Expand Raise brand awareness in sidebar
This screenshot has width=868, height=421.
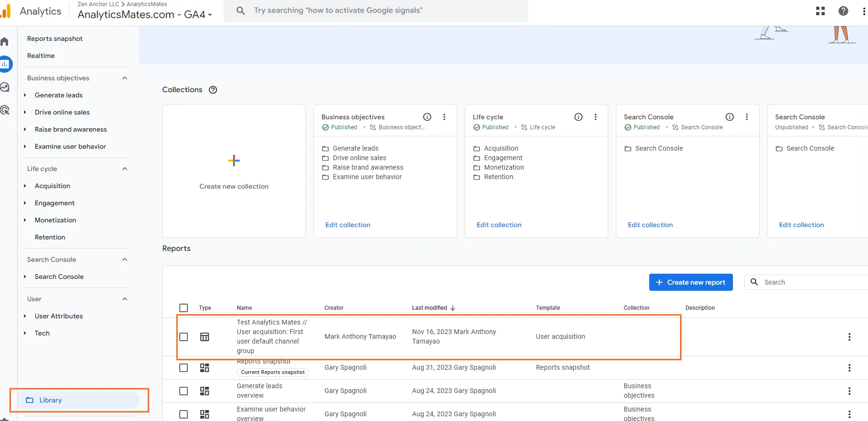click(x=25, y=129)
